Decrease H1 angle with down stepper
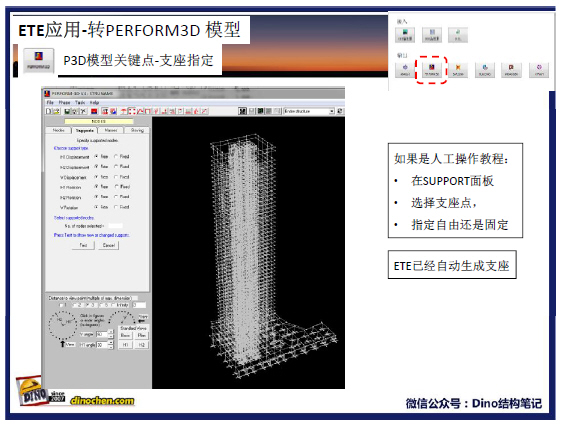Screen dimensions: 562x427 tap(111, 347)
